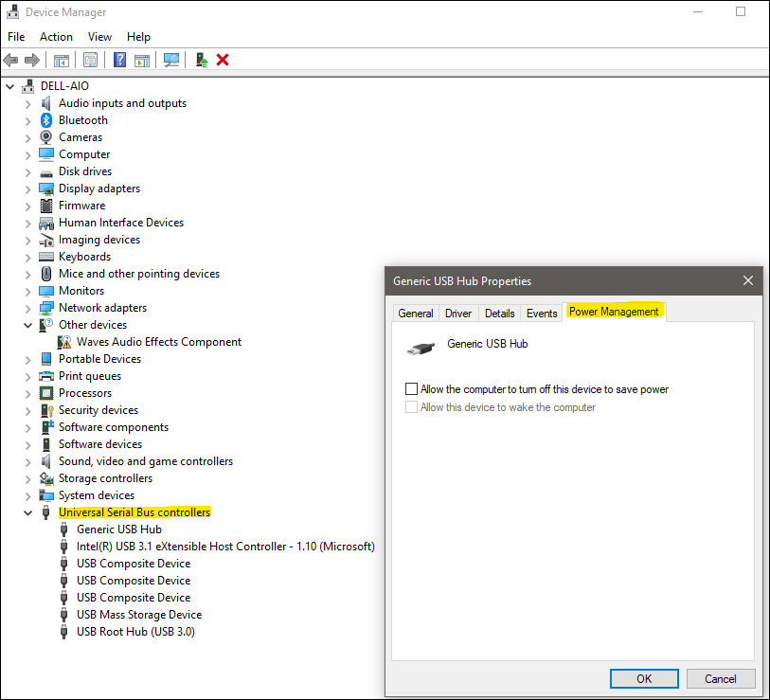Click the blue Help toolbar icon
The width and height of the screenshot is (770, 700).
(x=120, y=60)
